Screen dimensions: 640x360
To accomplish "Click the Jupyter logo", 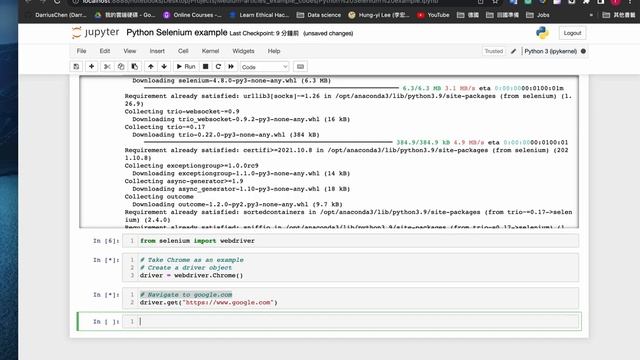I will point(96,33).
